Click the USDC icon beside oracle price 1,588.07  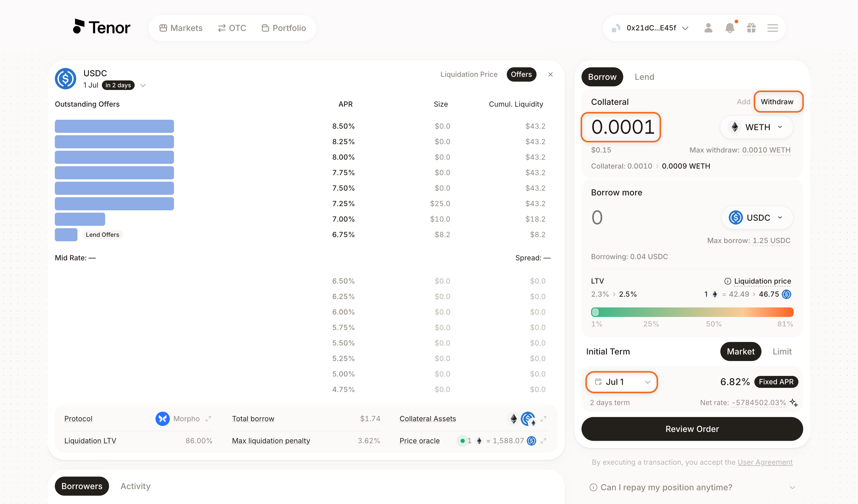pyautogui.click(x=531, y=441)
